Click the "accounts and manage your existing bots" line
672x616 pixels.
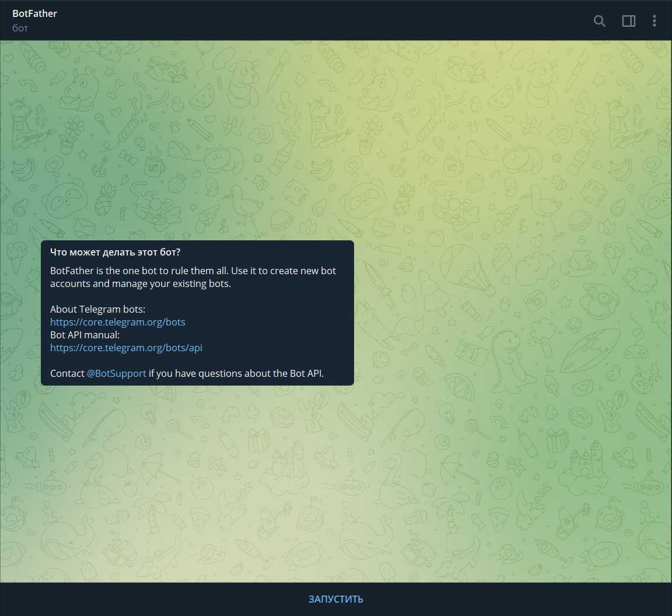(x=140, y=283)
